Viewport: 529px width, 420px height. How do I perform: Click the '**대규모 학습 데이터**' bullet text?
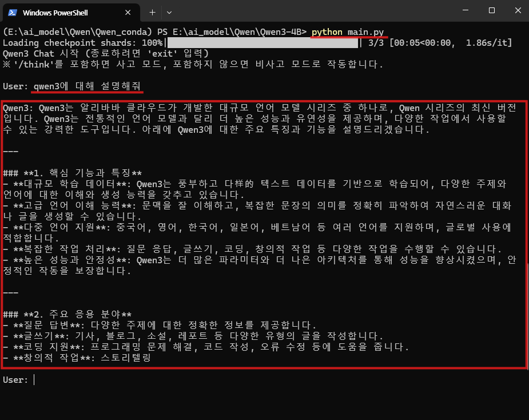tap(70, 184)
